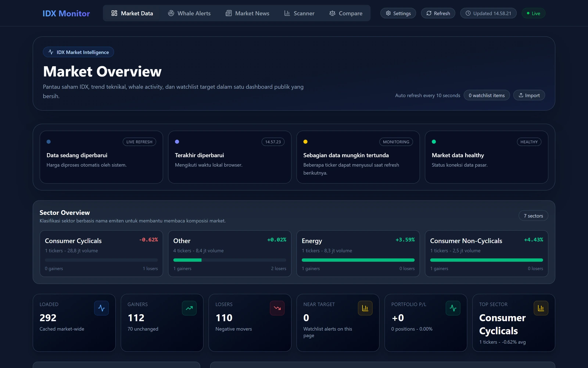Click the pulse icon in IDX Market Intelligence badge
Image resolution: width=588 pixels, height=368 pixels.
51,52
